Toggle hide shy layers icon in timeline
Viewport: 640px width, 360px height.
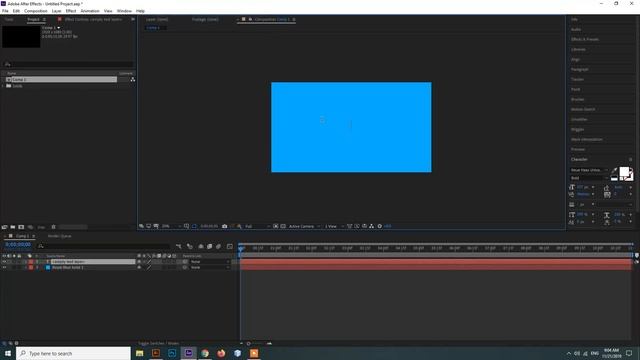(200, 247)
